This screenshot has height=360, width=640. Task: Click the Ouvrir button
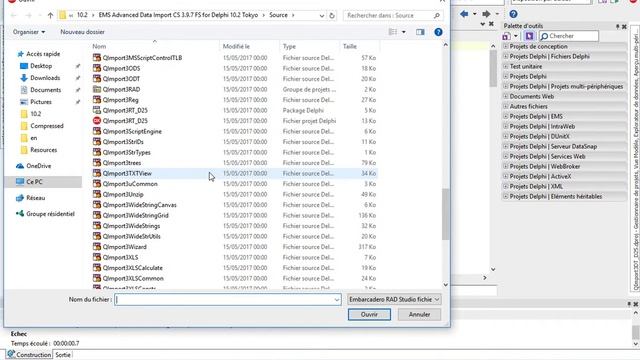(x=369, y=315)
